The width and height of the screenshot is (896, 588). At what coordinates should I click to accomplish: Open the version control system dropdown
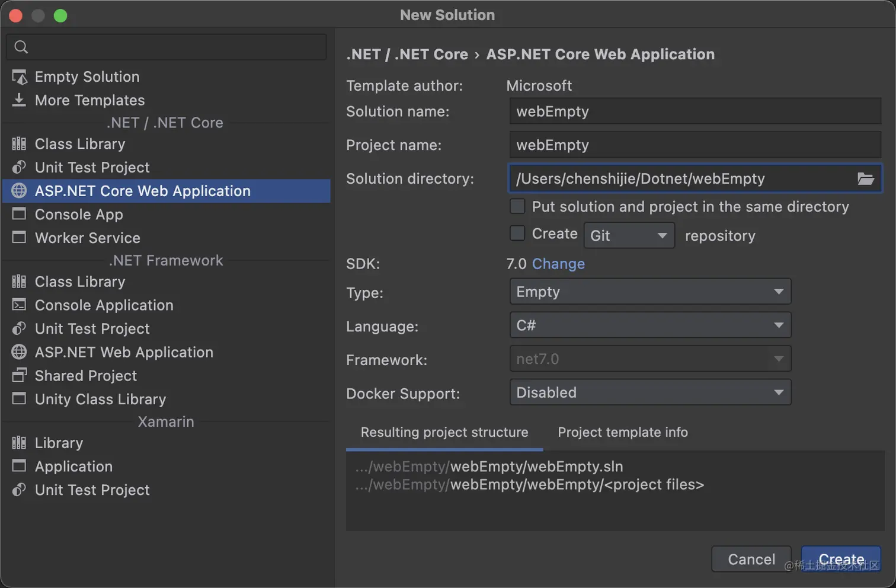pyautogui.click(x=629, y=235)
